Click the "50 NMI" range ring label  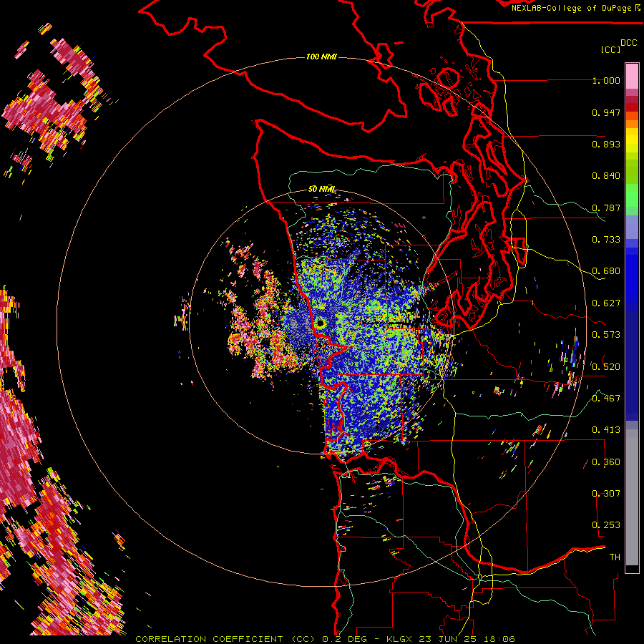pyautogui.click(x=321, y=189)
